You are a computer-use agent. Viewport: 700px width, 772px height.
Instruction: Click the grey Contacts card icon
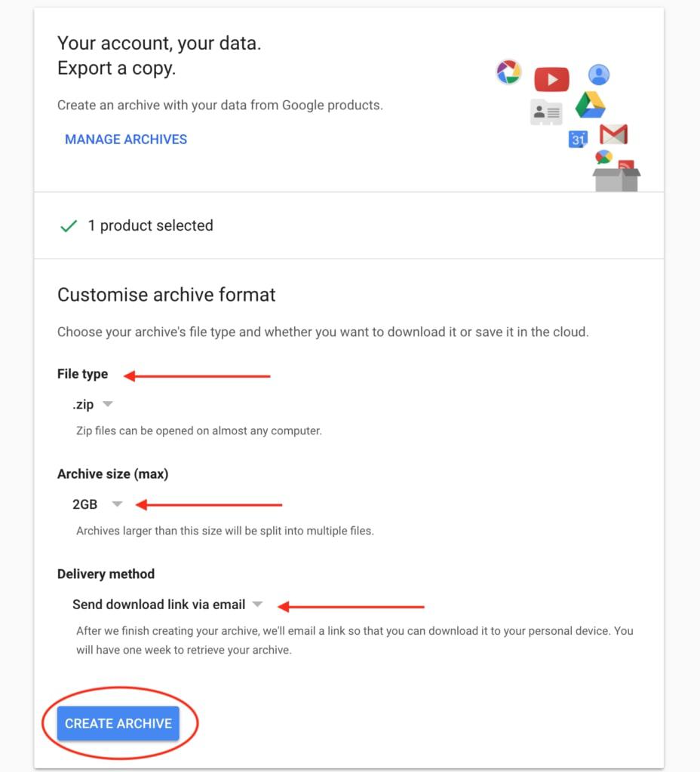(x=546, y=112)
